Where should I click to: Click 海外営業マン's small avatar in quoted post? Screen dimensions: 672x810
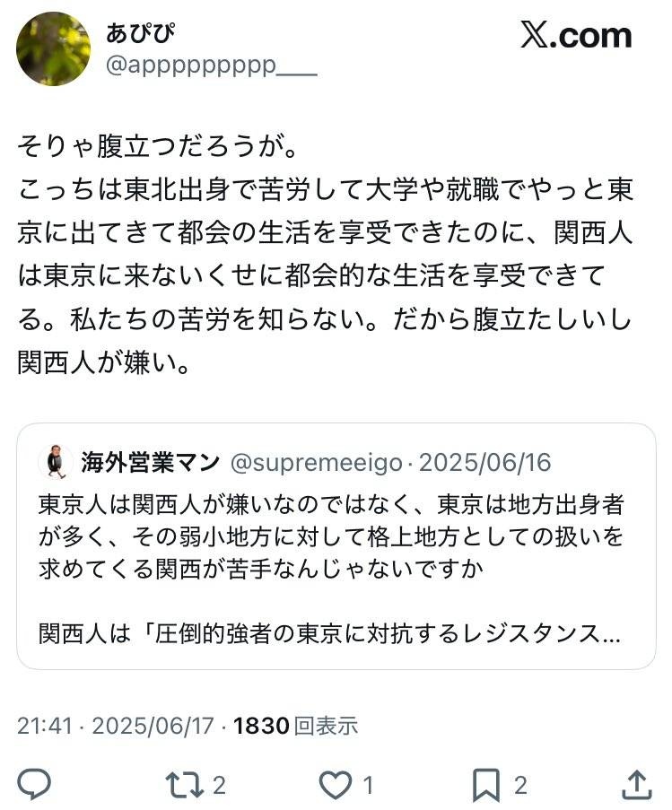(56, 462)
